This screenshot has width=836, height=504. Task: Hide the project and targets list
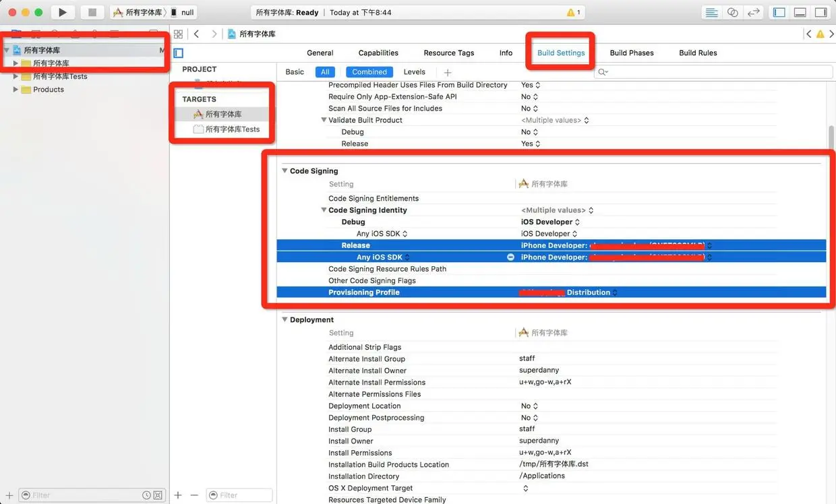point(178,53)
